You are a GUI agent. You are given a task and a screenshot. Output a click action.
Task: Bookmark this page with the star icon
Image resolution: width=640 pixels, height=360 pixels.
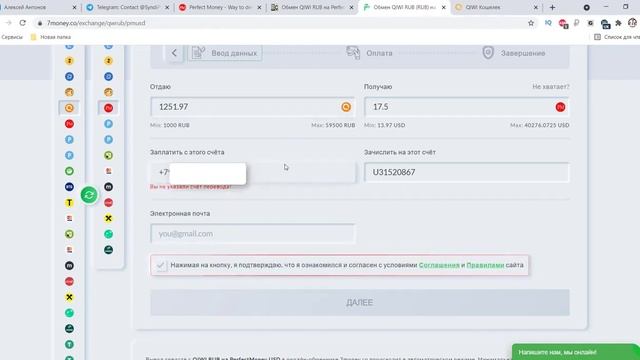pyautogui.click(x=531, y=23)
